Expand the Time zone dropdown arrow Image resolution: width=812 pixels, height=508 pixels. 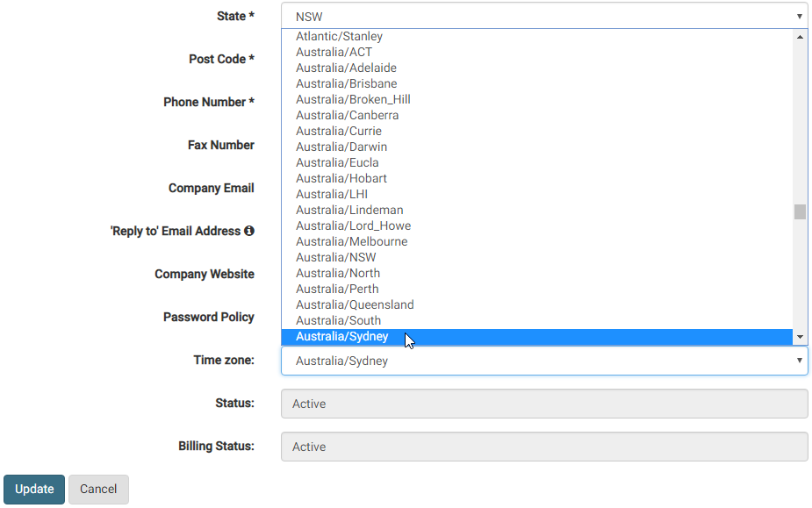[799, 361]
